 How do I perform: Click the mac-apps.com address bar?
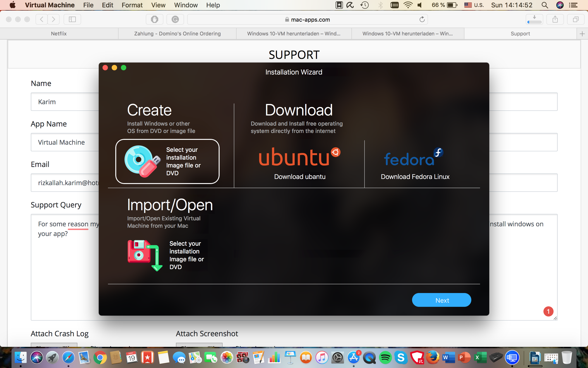[x=307, y=20]
